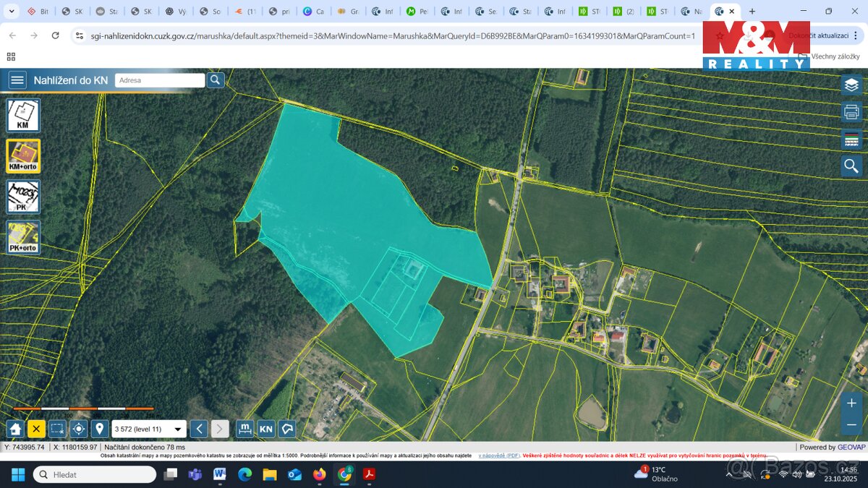Disable the active X highlight tool

[x=35, y=429]
